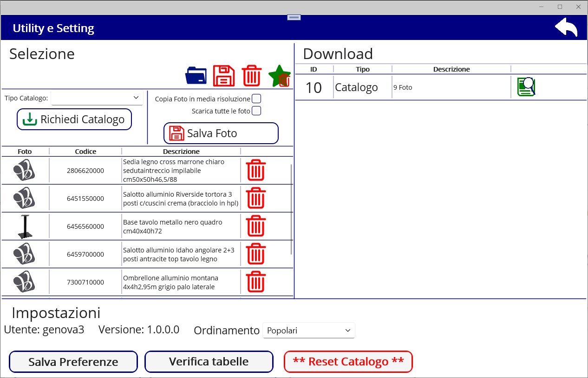Image resolution: width=588 pixels, height=378 pixels.
Task: Click Salva Preferenze button
Action: click(73, 362)
